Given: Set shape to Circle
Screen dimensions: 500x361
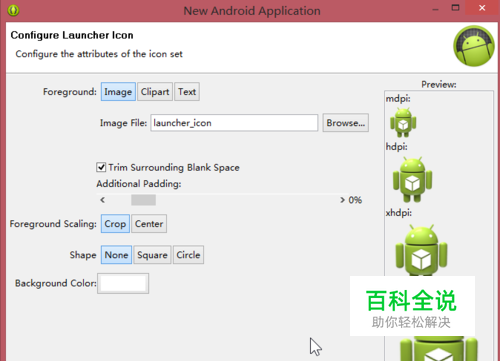Looking at the screenshot, I should pyautogui.click(x=188, y=255).
